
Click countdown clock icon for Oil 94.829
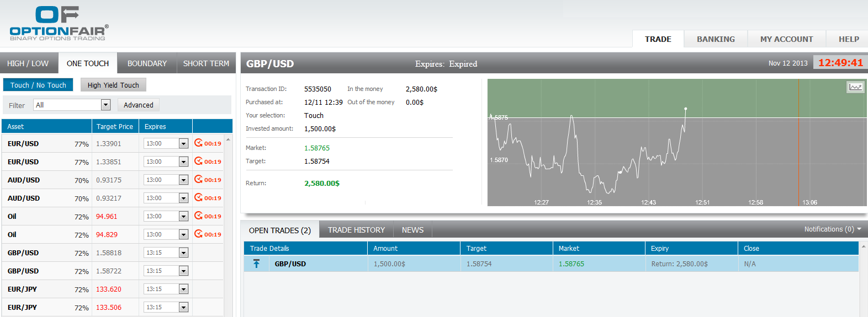coord(198,234)
